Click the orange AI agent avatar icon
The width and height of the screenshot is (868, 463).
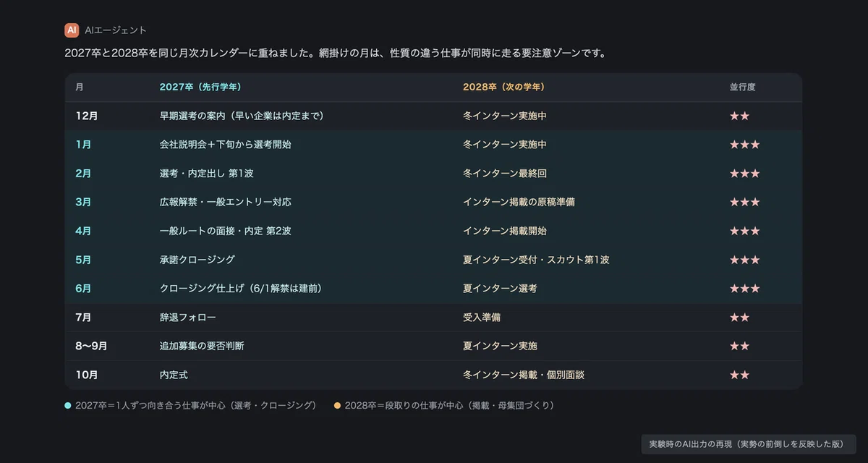coord(72,30)
